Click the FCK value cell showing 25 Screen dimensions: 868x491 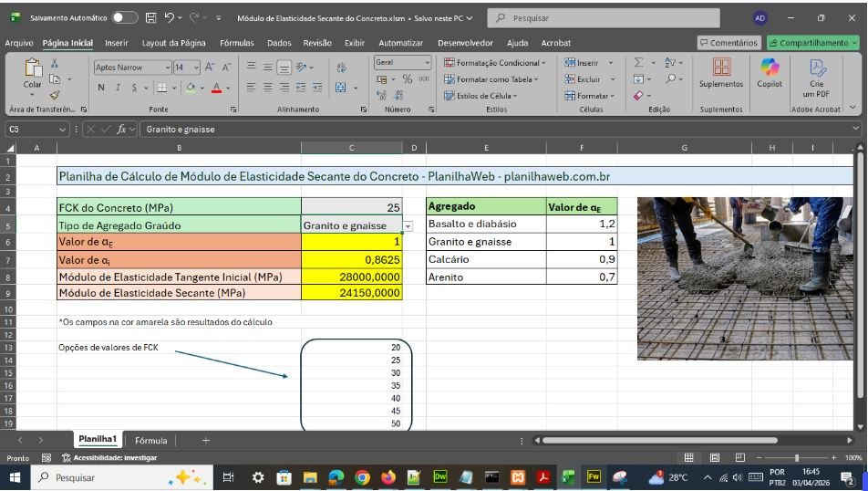(x=351, y=207)
